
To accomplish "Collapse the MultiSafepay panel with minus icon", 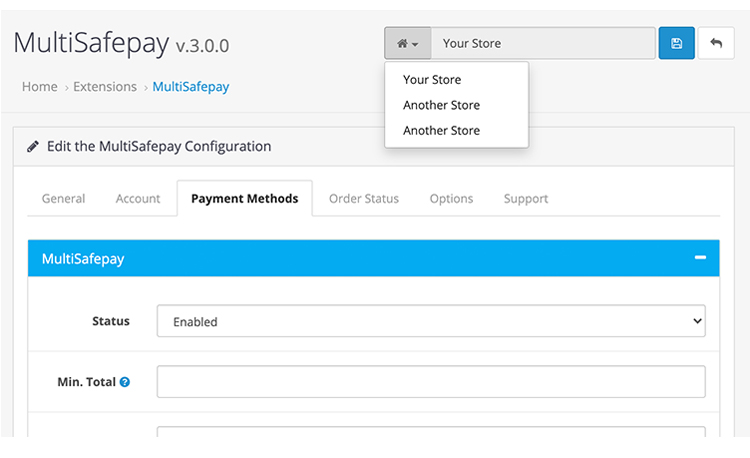I will pyautogui.click(x=700, y=258).
